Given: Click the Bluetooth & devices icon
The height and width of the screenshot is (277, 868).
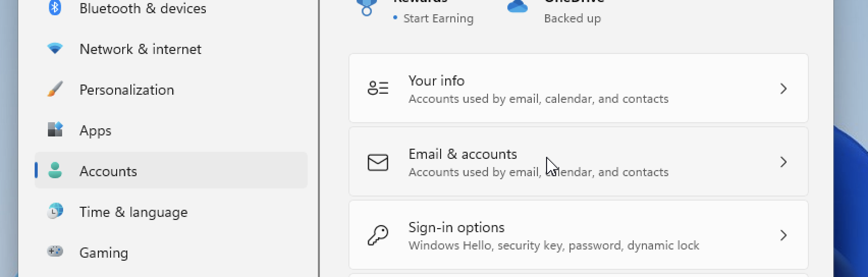Looking at the screenshot, I should pyautogui.click(x=55, y=8).
